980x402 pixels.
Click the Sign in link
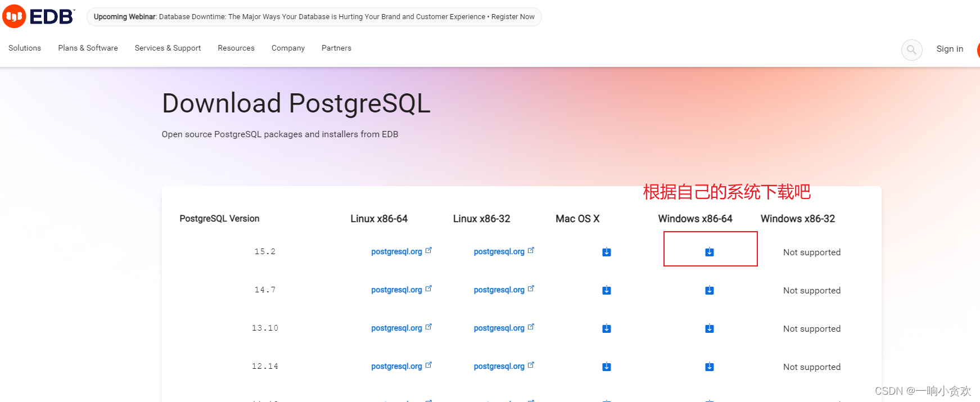pyautogui.click(x=950, y=49)
